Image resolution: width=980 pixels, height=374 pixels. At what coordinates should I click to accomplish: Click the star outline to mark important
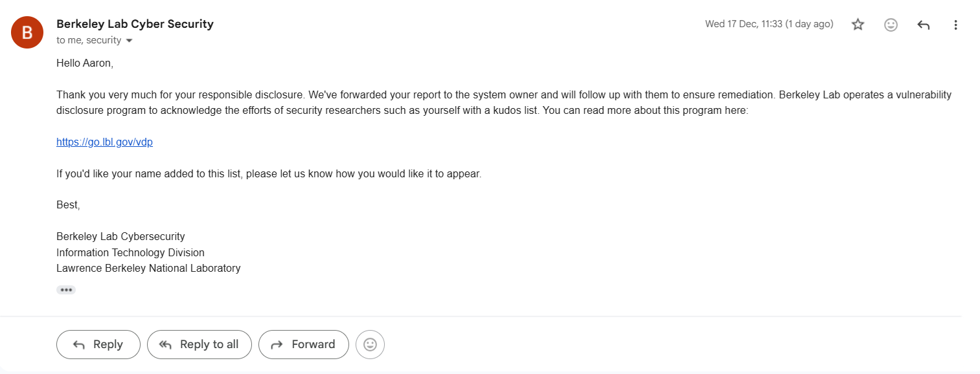click(x=857, y=24)
